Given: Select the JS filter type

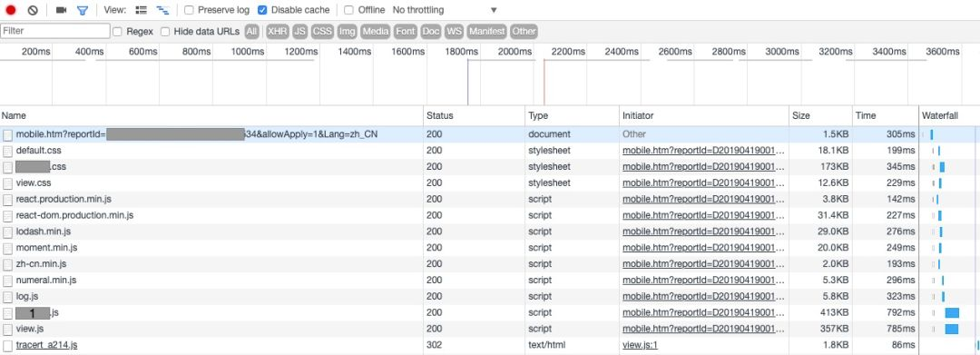Looking at the screenshot, I should click(300, 31).
